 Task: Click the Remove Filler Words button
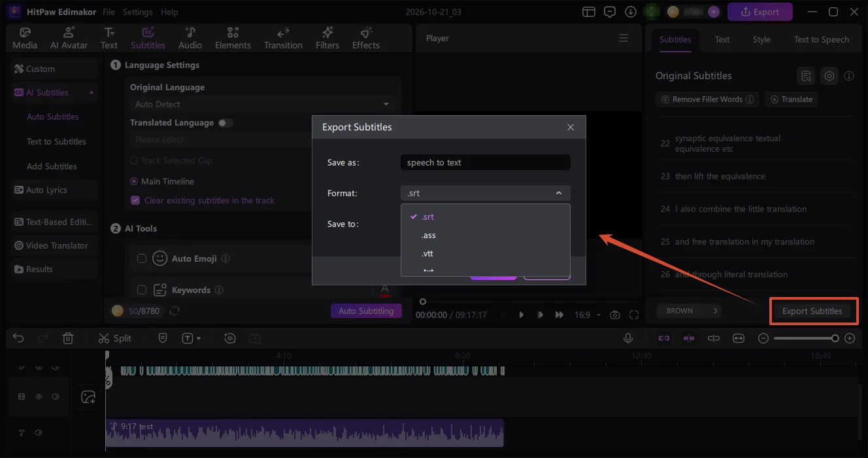(706, 99)
